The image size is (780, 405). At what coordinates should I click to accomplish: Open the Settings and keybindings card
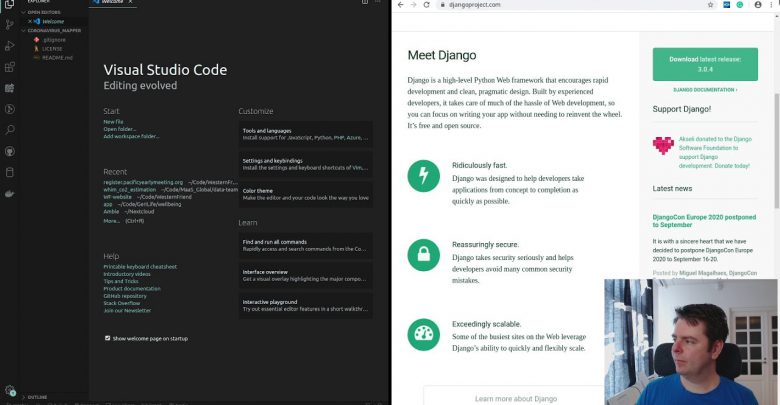click(305, 164)
